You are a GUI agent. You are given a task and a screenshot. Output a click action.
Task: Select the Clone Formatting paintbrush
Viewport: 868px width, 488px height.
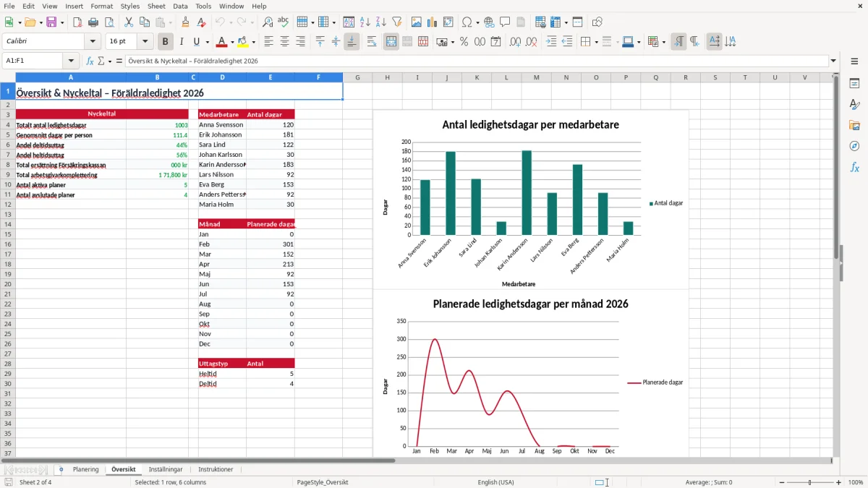(x=186, y=22)
